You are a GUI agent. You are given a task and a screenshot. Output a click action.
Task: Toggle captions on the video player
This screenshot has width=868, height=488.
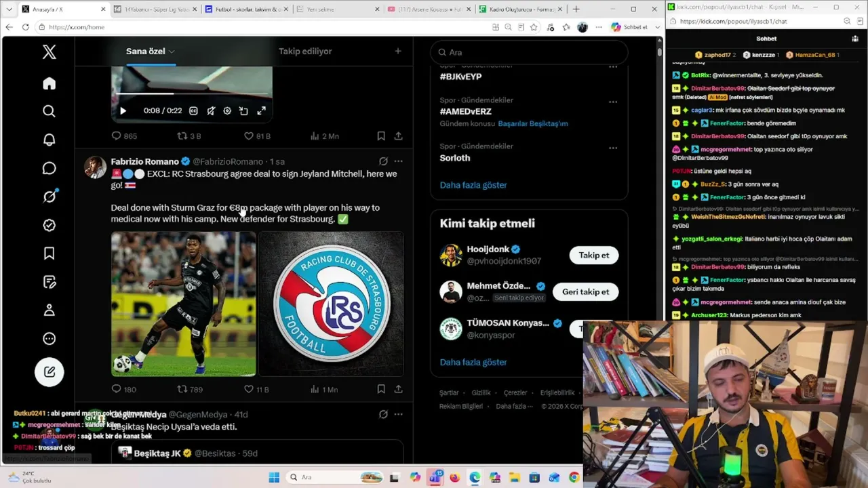(x=193, y=110)
